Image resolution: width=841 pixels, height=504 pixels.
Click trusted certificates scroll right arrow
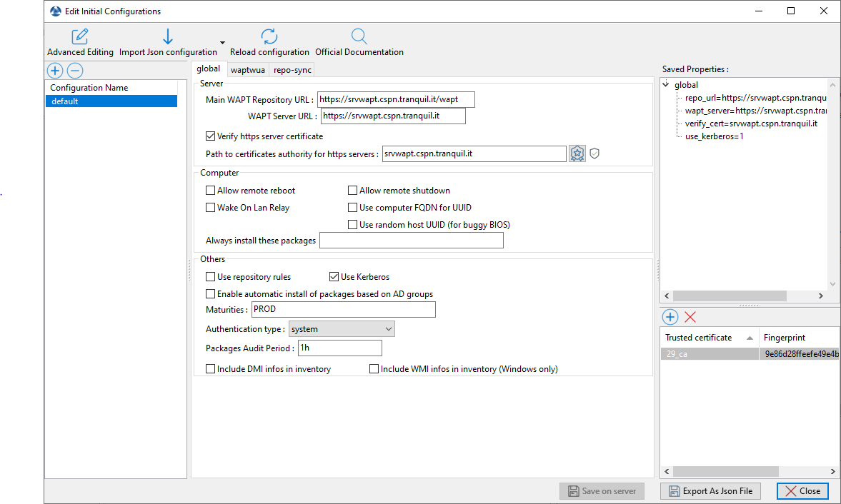pyautogui.click(x=832, y=471)
